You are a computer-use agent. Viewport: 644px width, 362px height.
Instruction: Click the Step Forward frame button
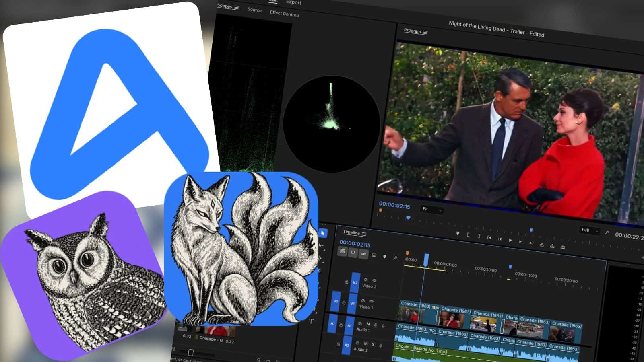[520, 242]
